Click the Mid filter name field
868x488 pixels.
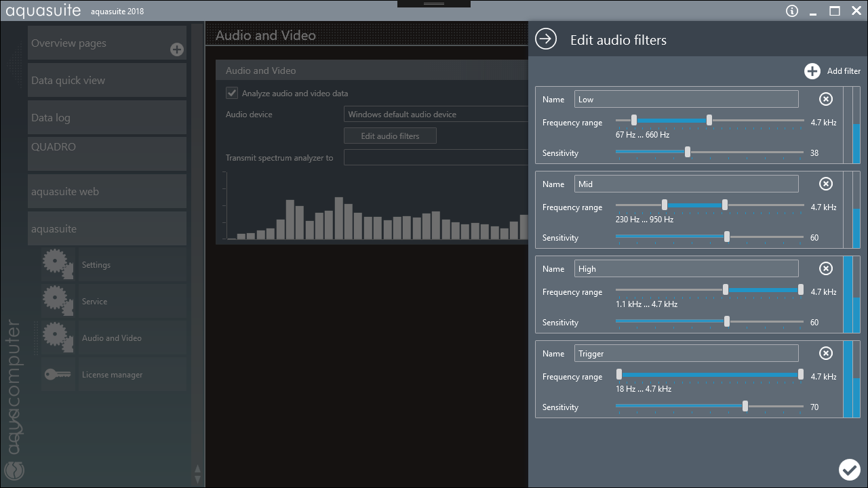click(x=686, y=184)
